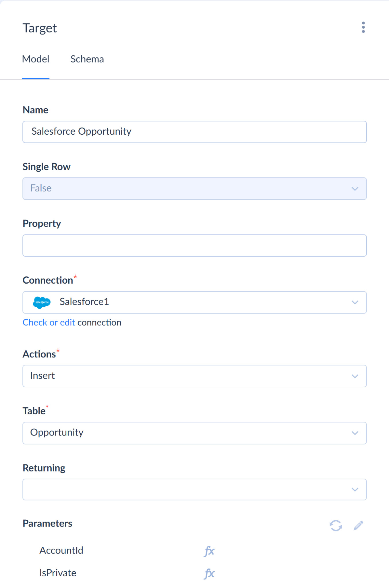Click the edit parameters pencil icon
Screen dimensions: 389x588
pyautogui.click(x=358, y=525)
